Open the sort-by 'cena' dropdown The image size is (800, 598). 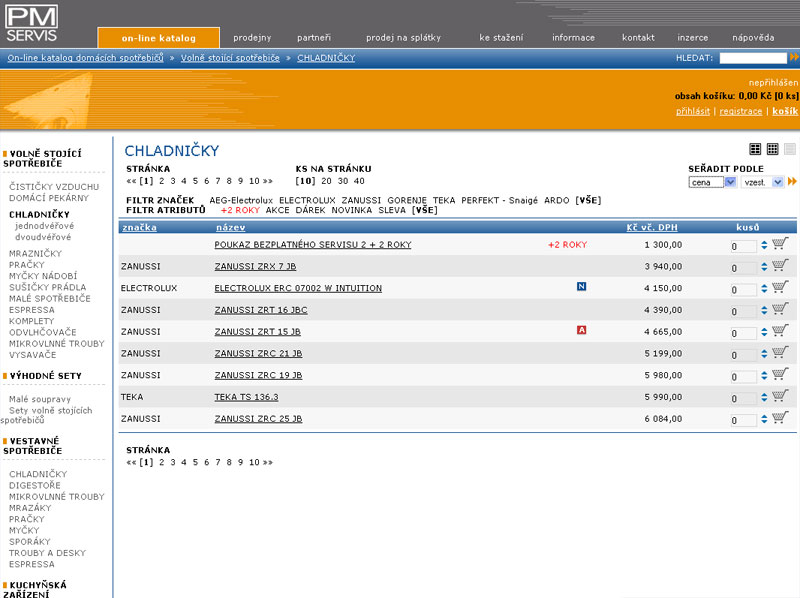click(712, 182)
